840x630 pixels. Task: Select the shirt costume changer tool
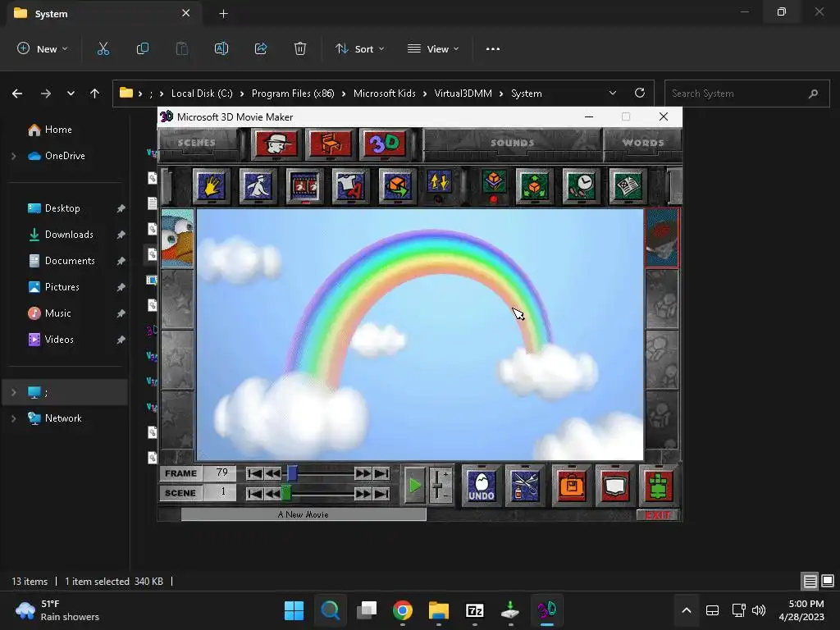[x=351, y=186]
